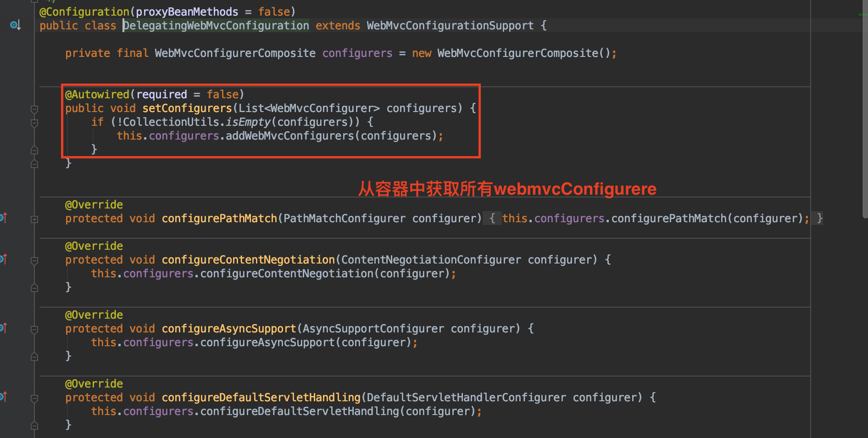Screen dimensions: 868x438
Task: Expand the folded configurePathMatch method via plus marker
Action: tap(34, 219)
